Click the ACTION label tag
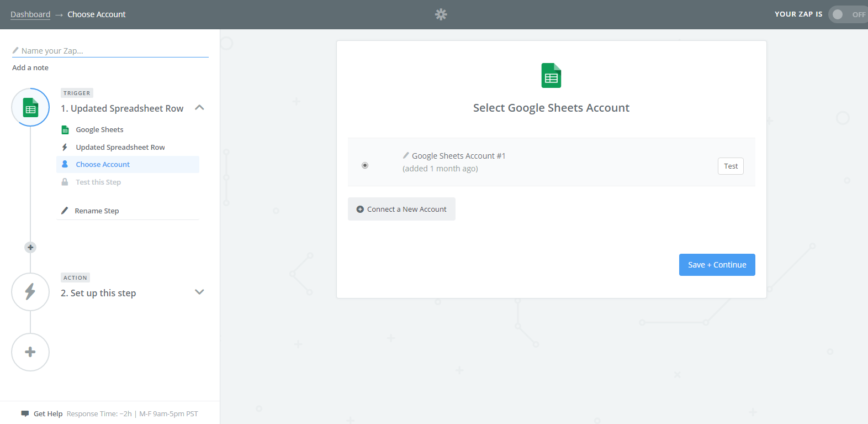This screenshot has height=424, width=868. coord(75,278)
